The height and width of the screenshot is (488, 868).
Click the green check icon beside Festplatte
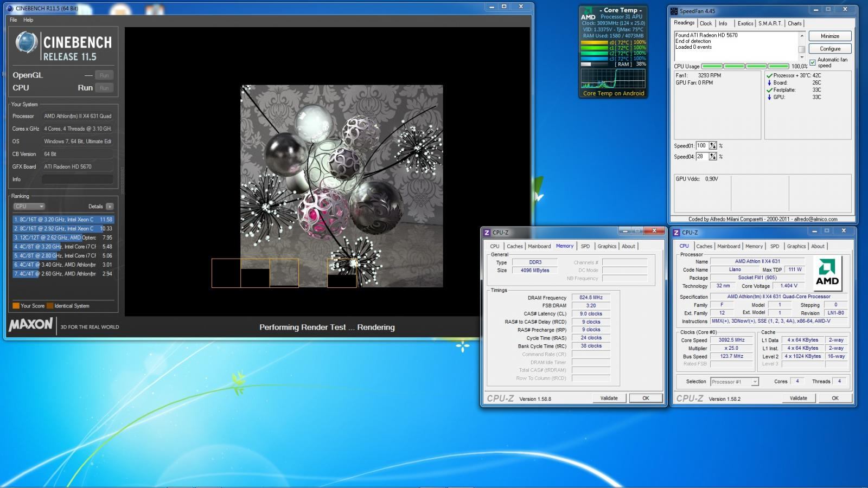pyautogui.click(x=769, y=90)
